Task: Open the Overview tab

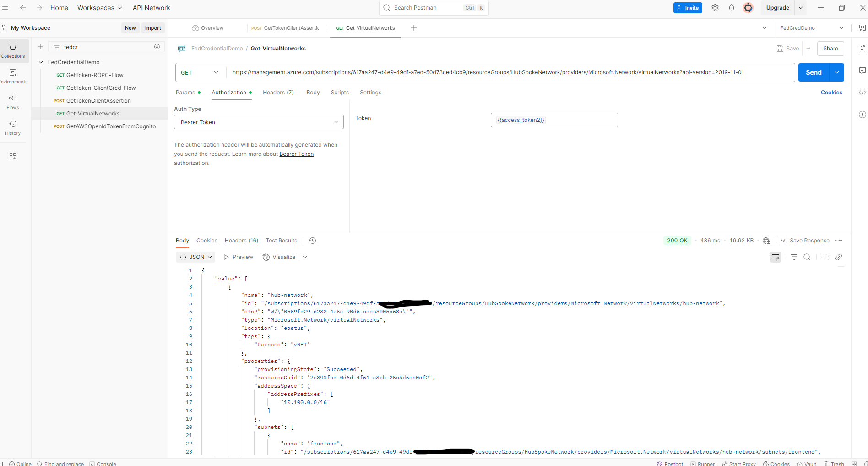Action: (208, 28)
